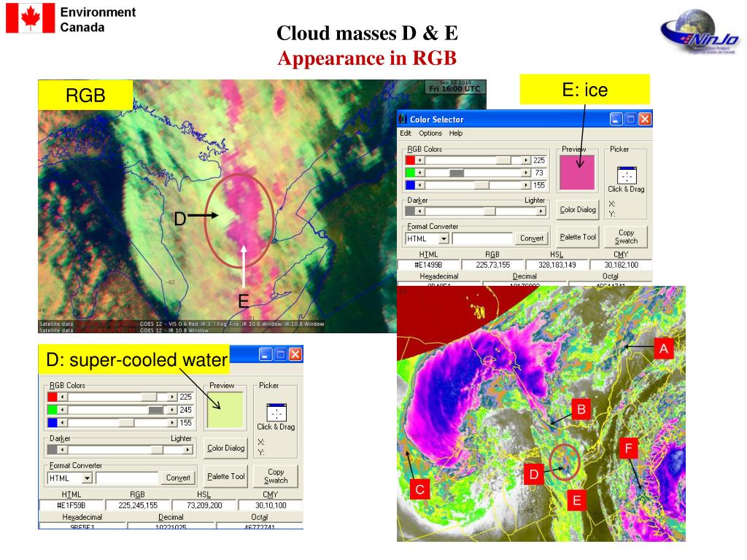Image resolution: width=747 pixels, height=560 pixels.
Task: Click the red color swatch in the E: ice window
Action: [x=410, y=160]
